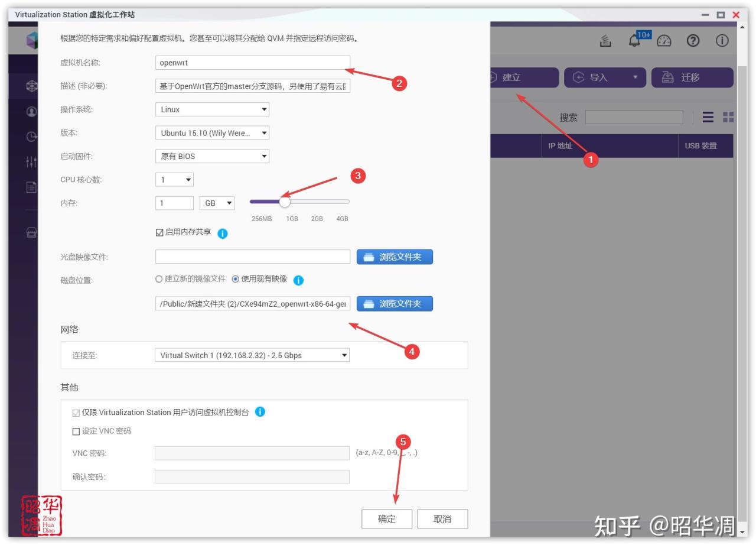
Task: Open the account user sidebar icon
Action: tap(31, 111)
